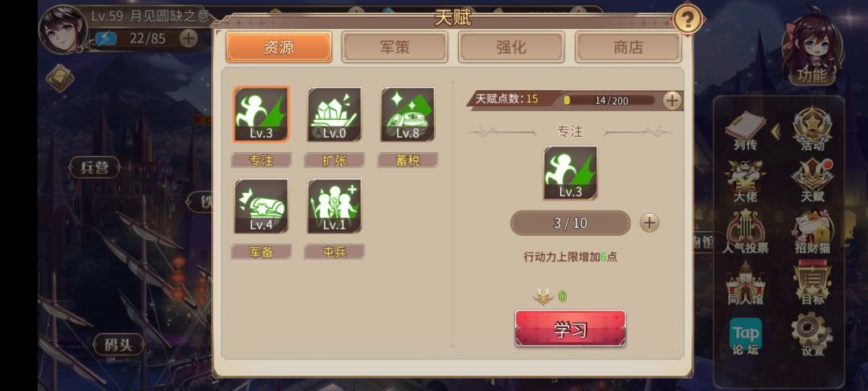Viewport: 868px width, 391px height.
Task: Select the 扩张 talent icon
Action: pyautogui.click(x=334, y=114)
